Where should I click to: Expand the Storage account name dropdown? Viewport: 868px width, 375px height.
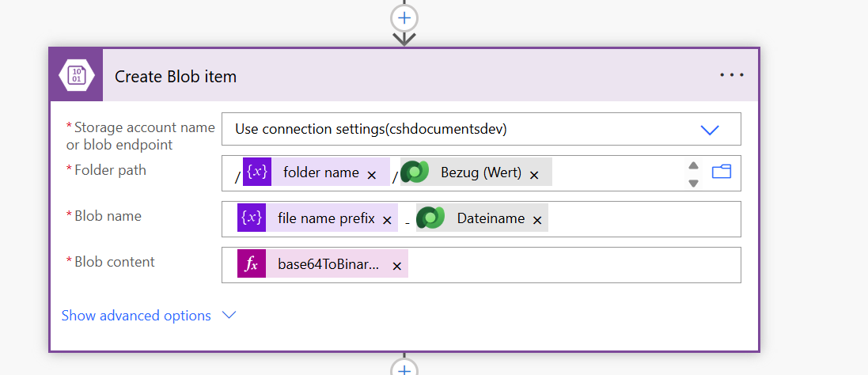[709, 130]
